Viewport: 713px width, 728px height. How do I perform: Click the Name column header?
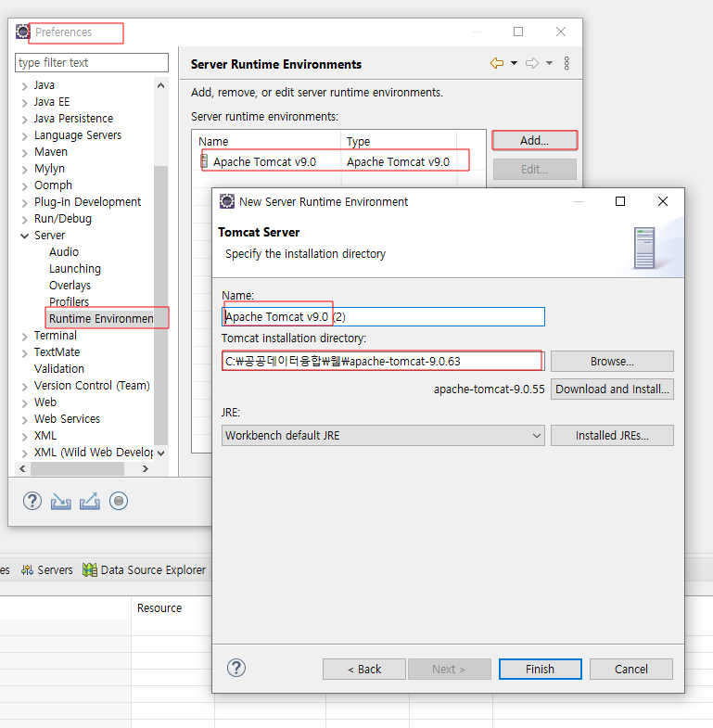coord(268,141)
